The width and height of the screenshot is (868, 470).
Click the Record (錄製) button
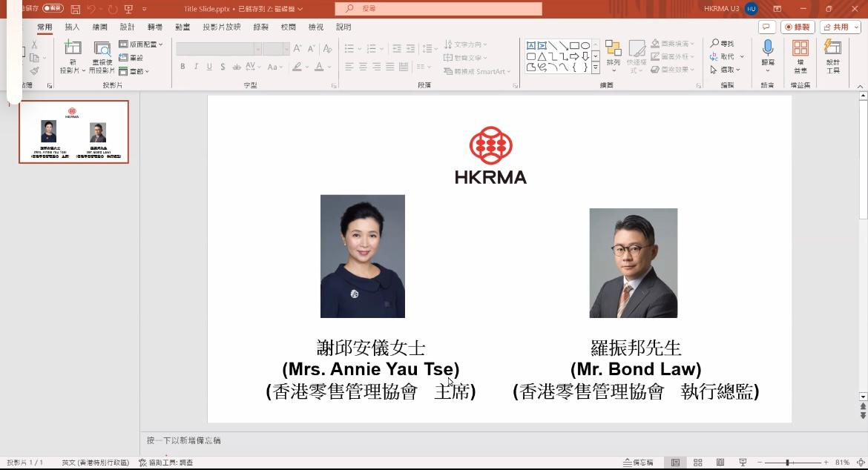coord(798,27)
